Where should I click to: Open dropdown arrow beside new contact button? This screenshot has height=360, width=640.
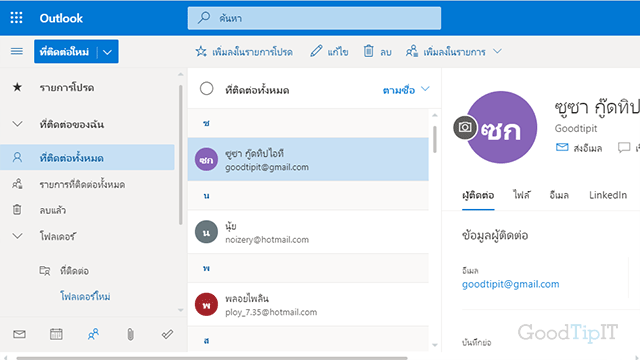(x=108, y=52)
